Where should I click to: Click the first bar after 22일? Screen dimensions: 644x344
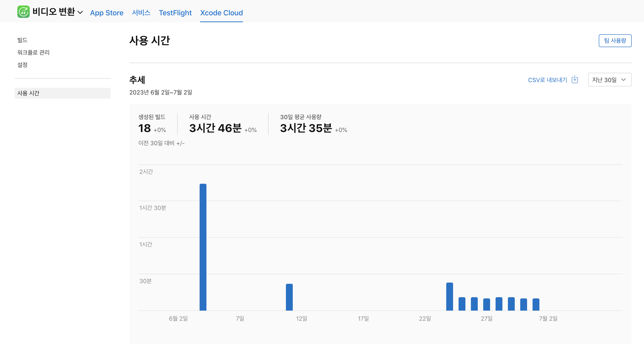tap(449, 296)
